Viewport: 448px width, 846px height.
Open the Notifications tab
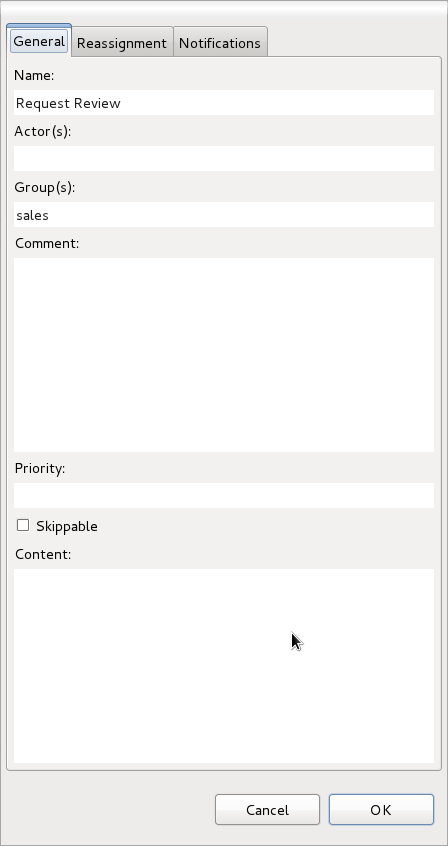(x=220, y=43)
